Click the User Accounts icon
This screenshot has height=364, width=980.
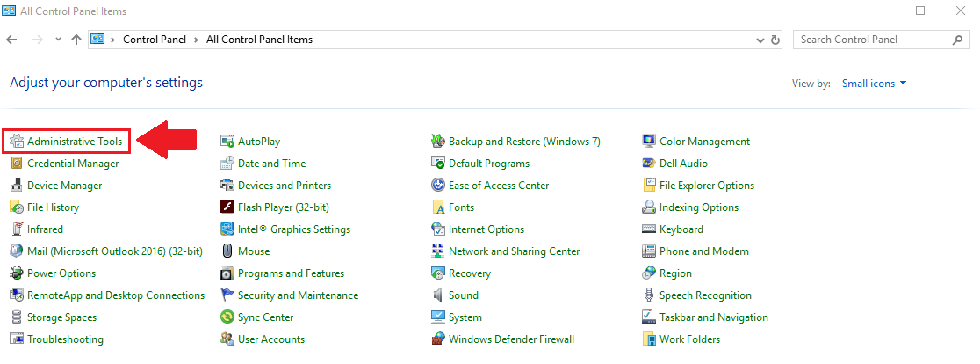(227, 339)
